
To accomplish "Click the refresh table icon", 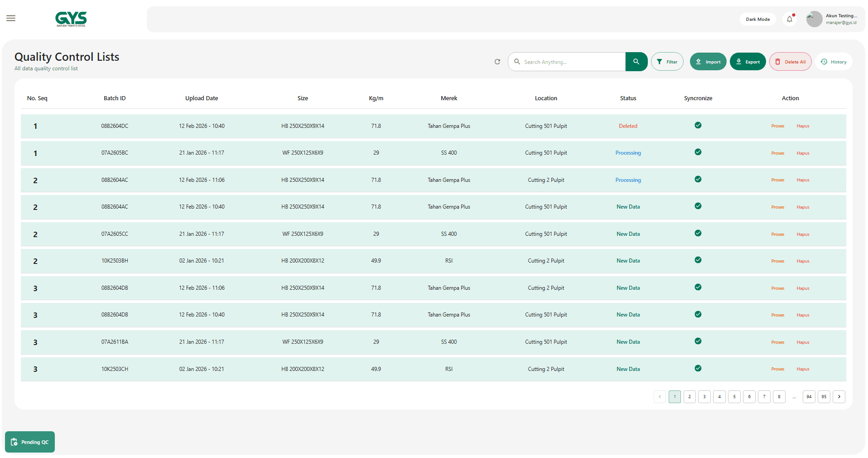I will click(497, 62).
